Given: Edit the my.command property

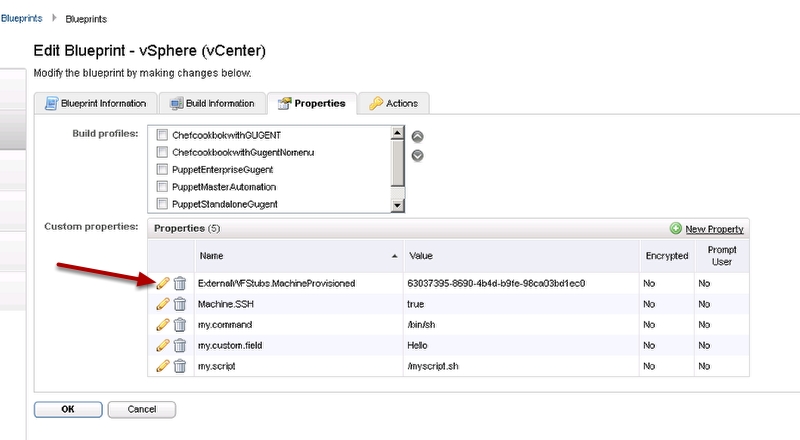Looking at the screenshot, I should tap(163, 324).
